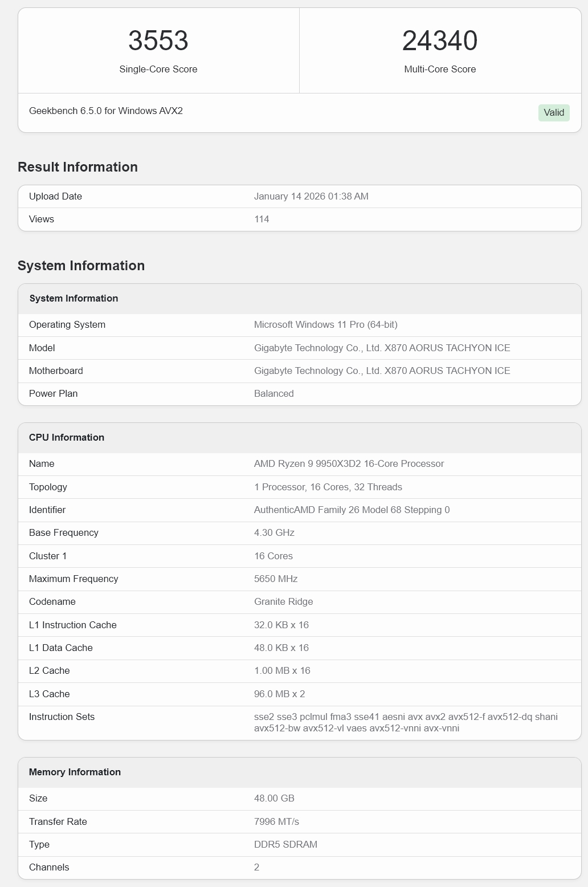Click the Power Plan Balanced value

pos(273,393)
